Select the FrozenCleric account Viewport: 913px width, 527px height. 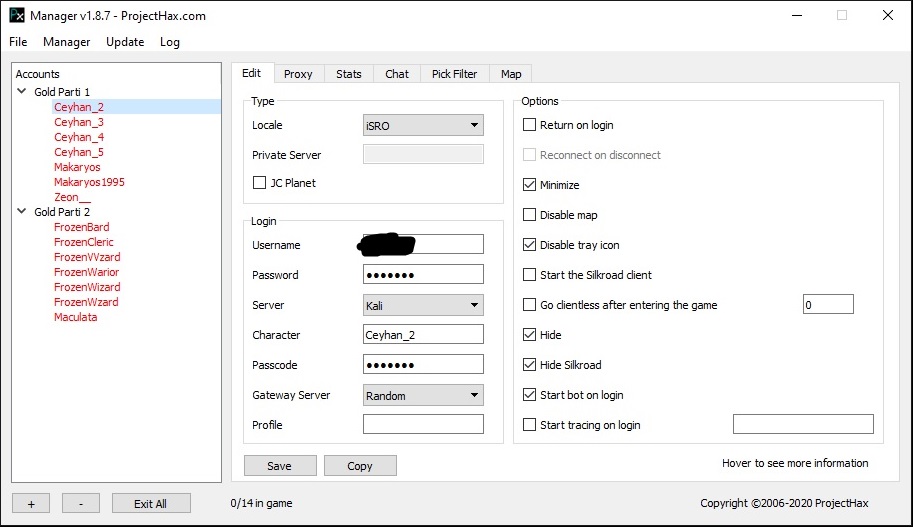tap(84, 242)
